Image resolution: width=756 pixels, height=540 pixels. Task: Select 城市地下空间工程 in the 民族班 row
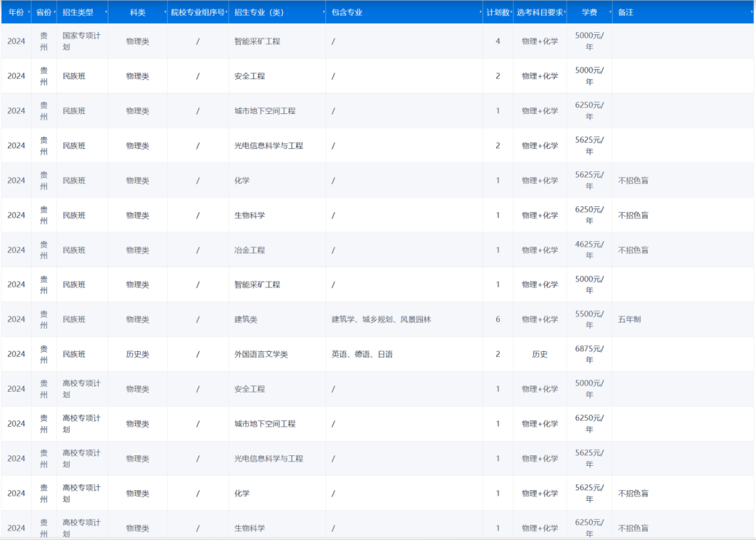click(265, 111)
